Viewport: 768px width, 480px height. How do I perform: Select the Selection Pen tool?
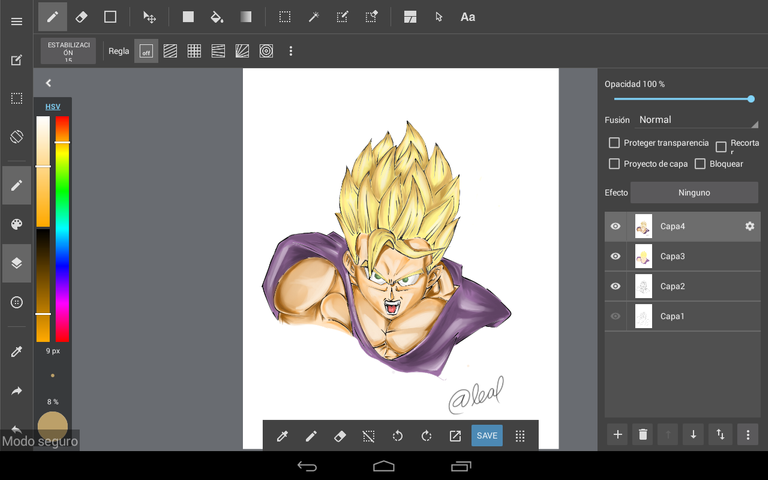point(342,17)
